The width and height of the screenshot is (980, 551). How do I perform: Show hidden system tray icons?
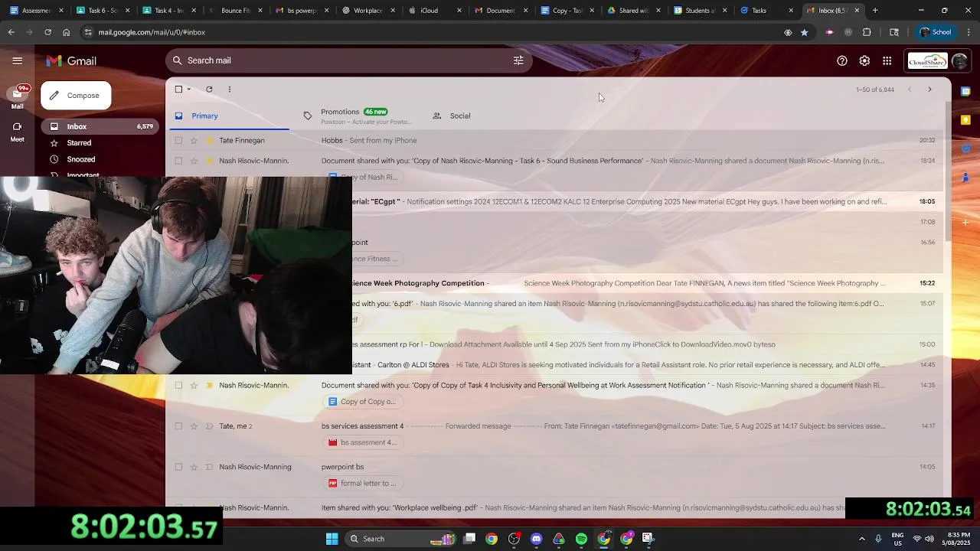click(861, 539)
